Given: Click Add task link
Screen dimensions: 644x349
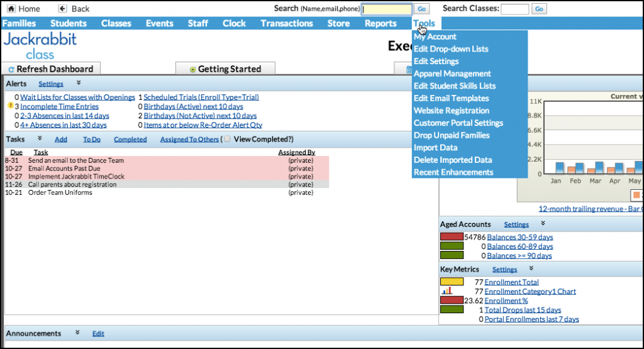Looking at the screenshot, I should point(61,140).
